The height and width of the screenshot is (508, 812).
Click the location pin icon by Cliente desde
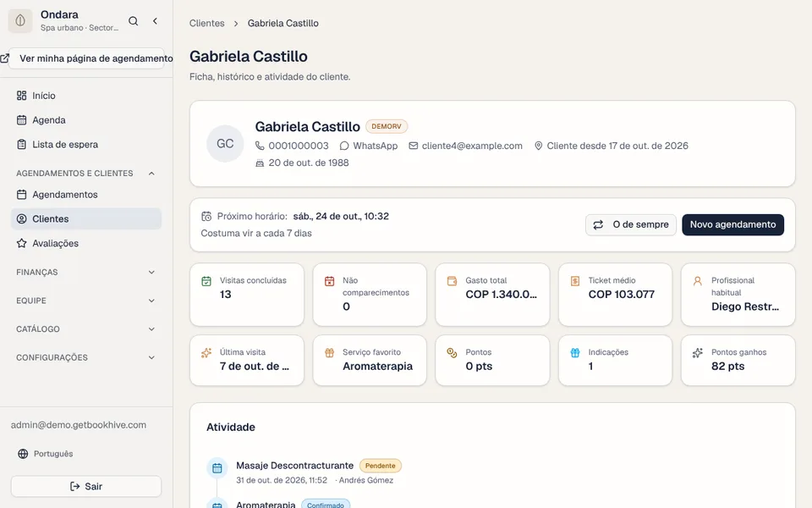(539, 146)
